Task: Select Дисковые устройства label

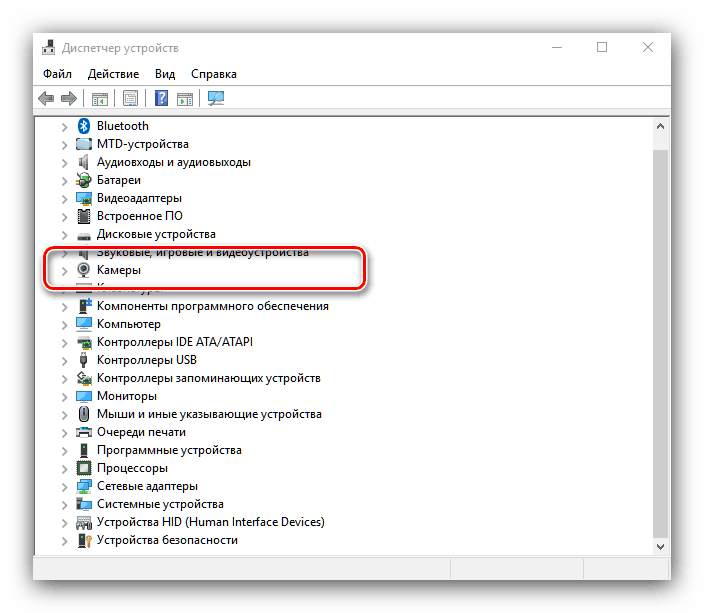Action: pyautogui.click(x=156, y=234)
